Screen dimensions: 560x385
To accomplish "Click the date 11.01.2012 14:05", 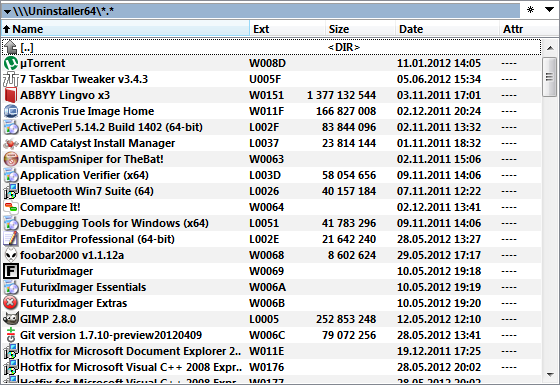I will point(439,63).
